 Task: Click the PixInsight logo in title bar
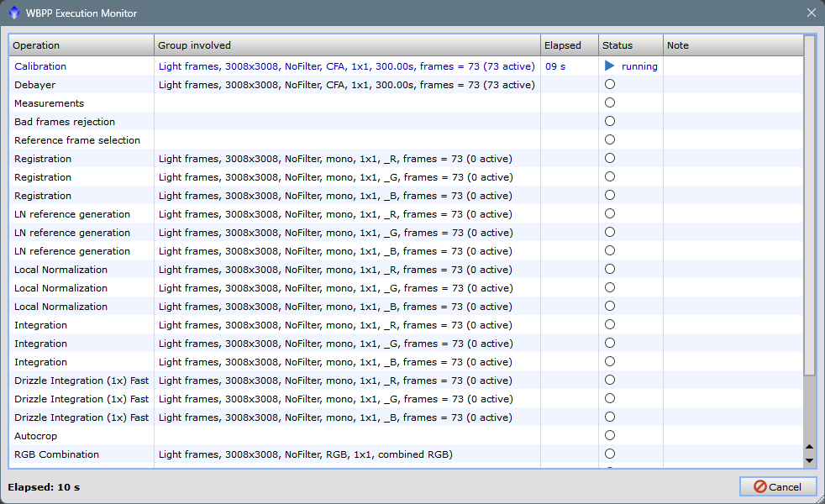click(x=13, y=13)
